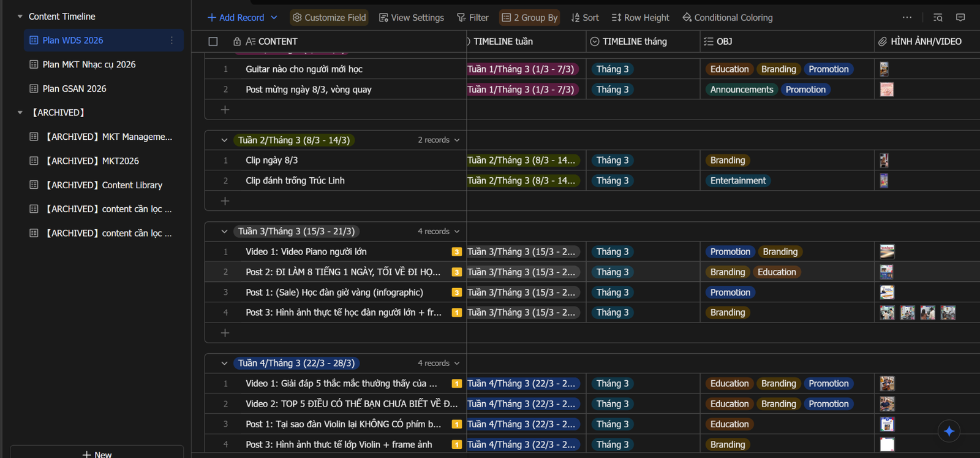Collapse the Tuần 3/Tháng 3 group
Image resolution: width=980 pixels, height=458 pixels.
[224, 232]
